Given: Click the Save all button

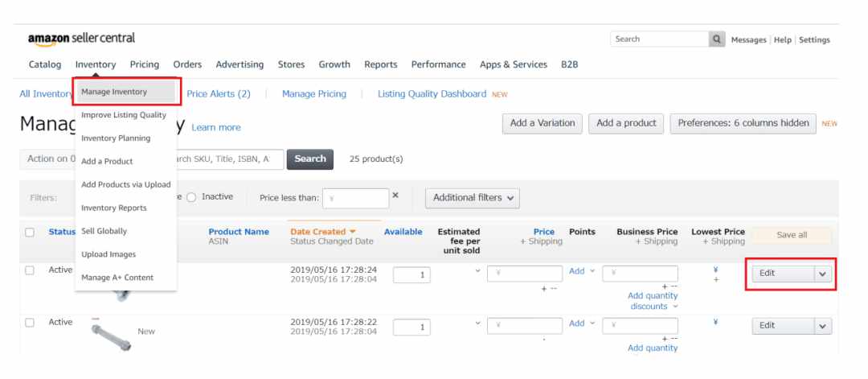Looking at the screenshot, I should click(x=792, y=235).
